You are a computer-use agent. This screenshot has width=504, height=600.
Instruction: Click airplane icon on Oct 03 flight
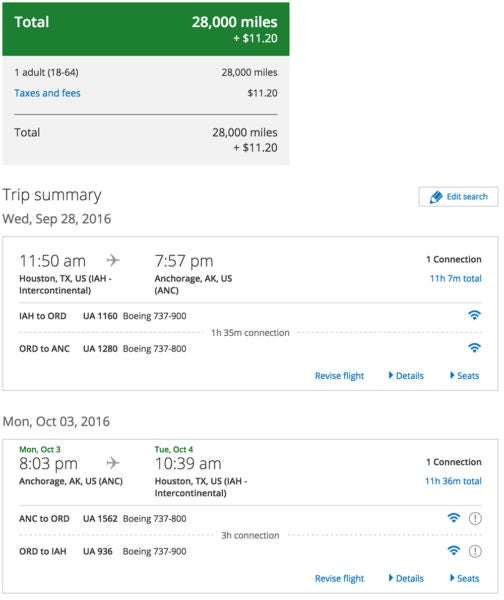[x=113, y=463]
